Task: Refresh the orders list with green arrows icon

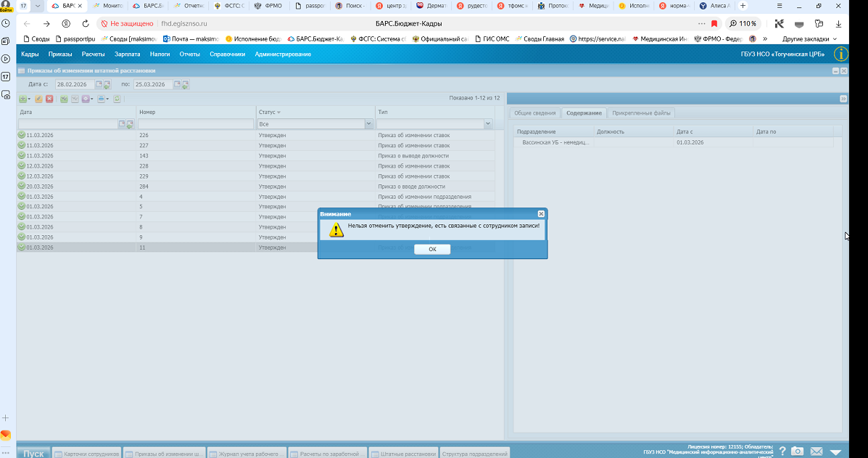Action: [x=117, y=99]
